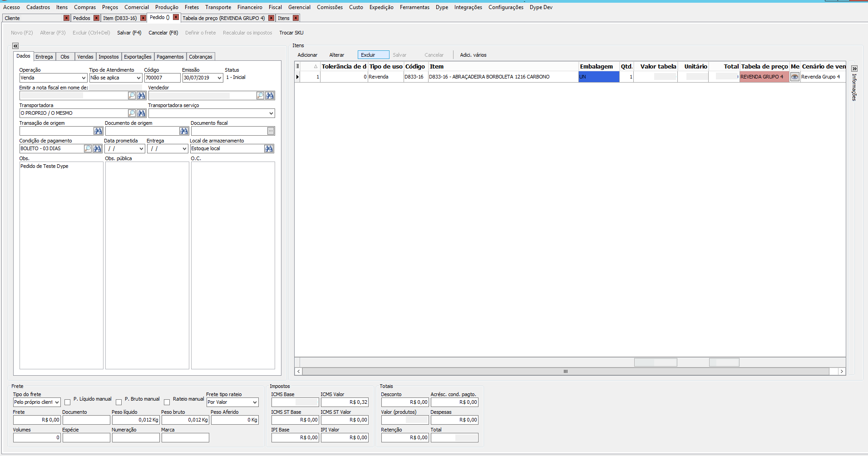Collapse the order data panel with «
This screenshot has width=868, height=456.
pyautogui.click(x=15, y=46)
